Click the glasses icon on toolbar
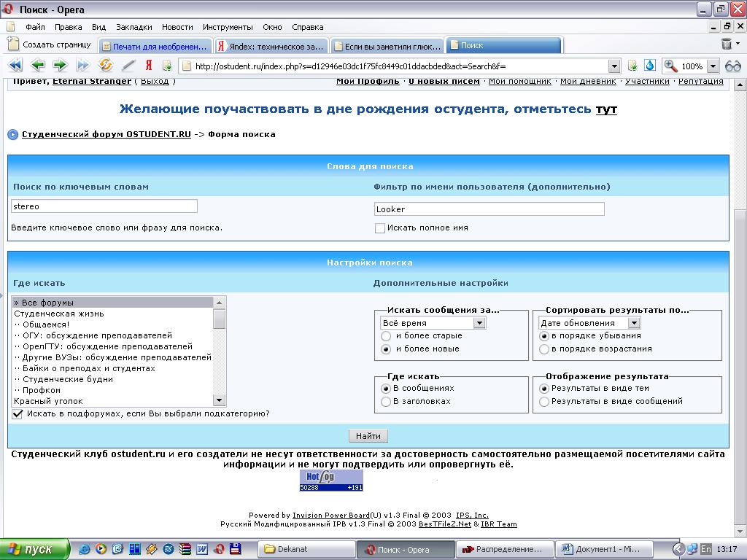This screenshot has height=560, width=747. pyautogui.click(x=732, y=66)
